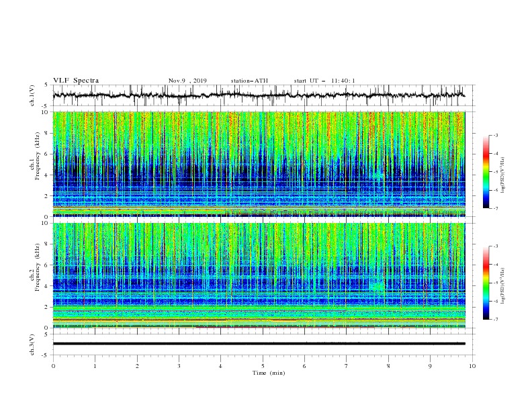
Task: Click the "VLF Spectra" plot title
Action: (x=76, y=81)
